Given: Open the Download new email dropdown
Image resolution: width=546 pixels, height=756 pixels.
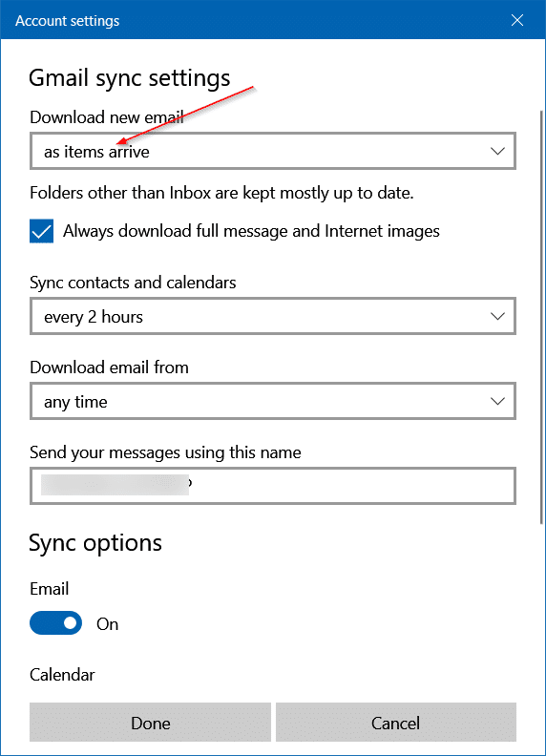Looking at the screenshot, I should click(x=273, y=151).
